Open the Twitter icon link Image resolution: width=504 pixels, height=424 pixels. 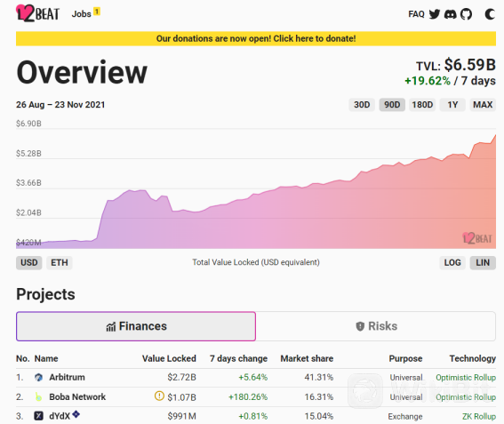click(435, 14)
